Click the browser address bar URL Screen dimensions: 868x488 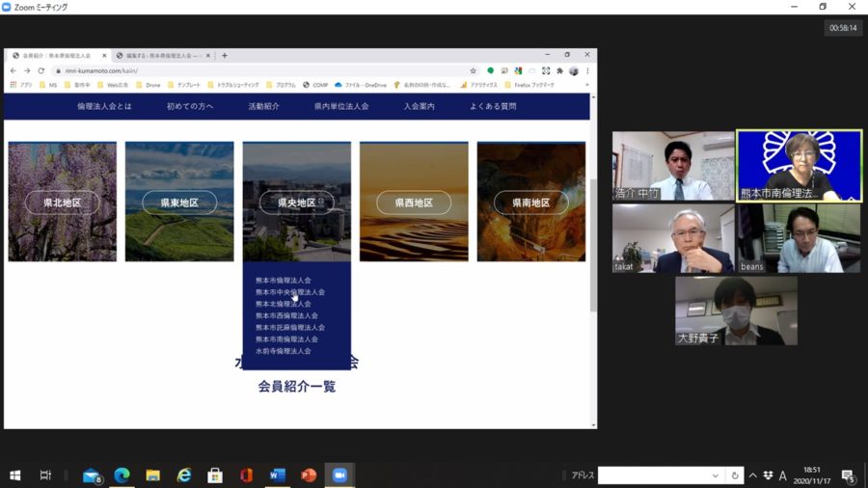(101, 70)
